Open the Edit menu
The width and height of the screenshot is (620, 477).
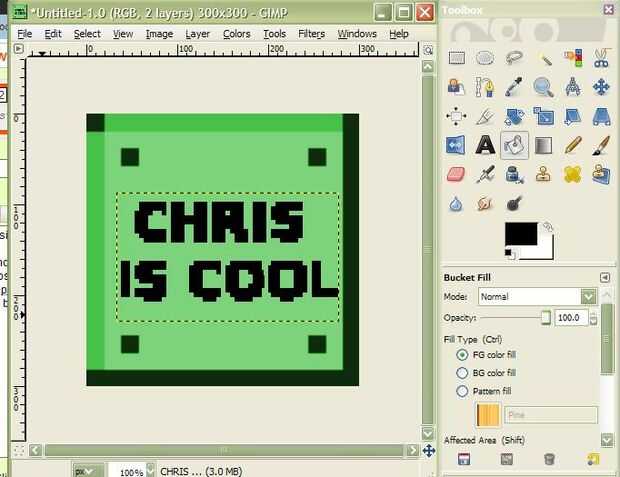[x=53, y=34]
